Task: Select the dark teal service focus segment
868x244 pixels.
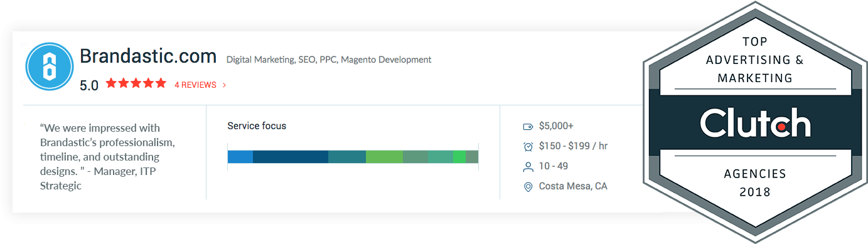Action: (x=347, y=157)
